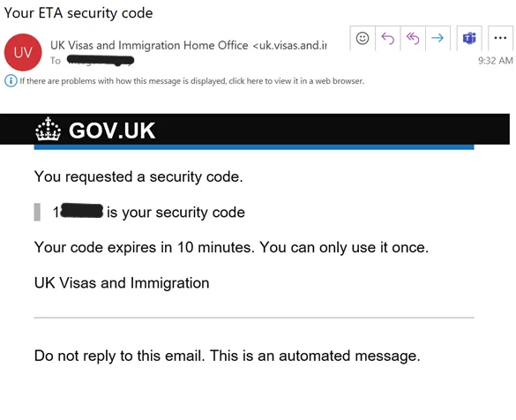Share to Teams using the Teams icon

(469, 38)
